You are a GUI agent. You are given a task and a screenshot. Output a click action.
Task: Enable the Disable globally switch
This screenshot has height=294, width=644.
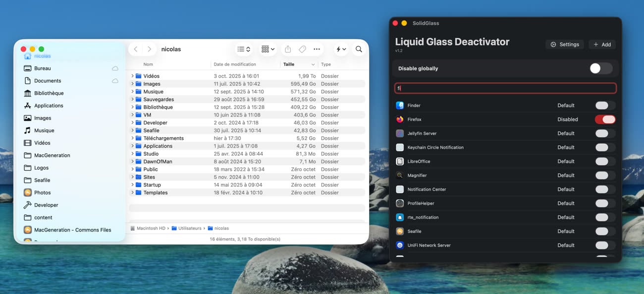[x=600, y=68]
